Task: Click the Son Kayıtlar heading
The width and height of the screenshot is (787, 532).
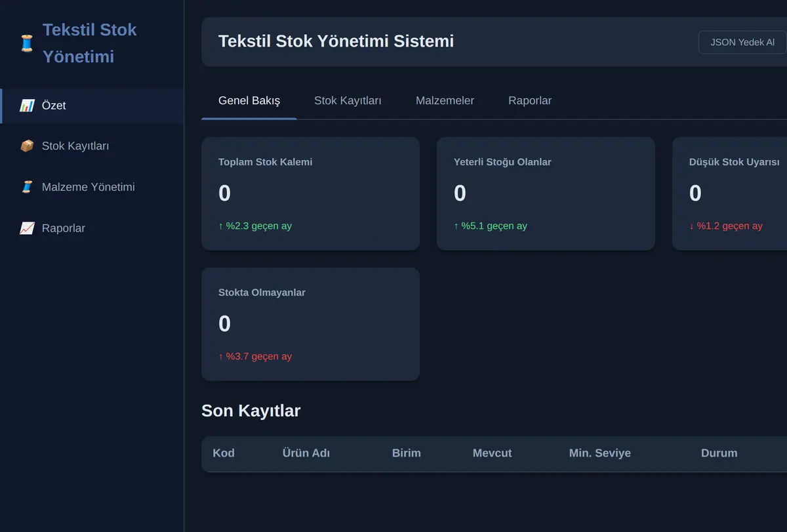Action: [251, 411]
